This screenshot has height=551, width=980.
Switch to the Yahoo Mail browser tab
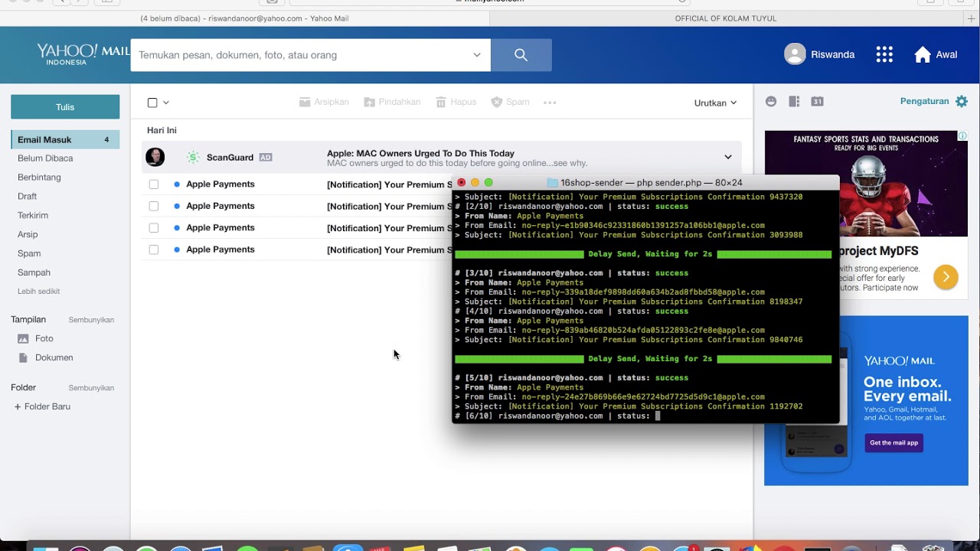coord(245,18)
